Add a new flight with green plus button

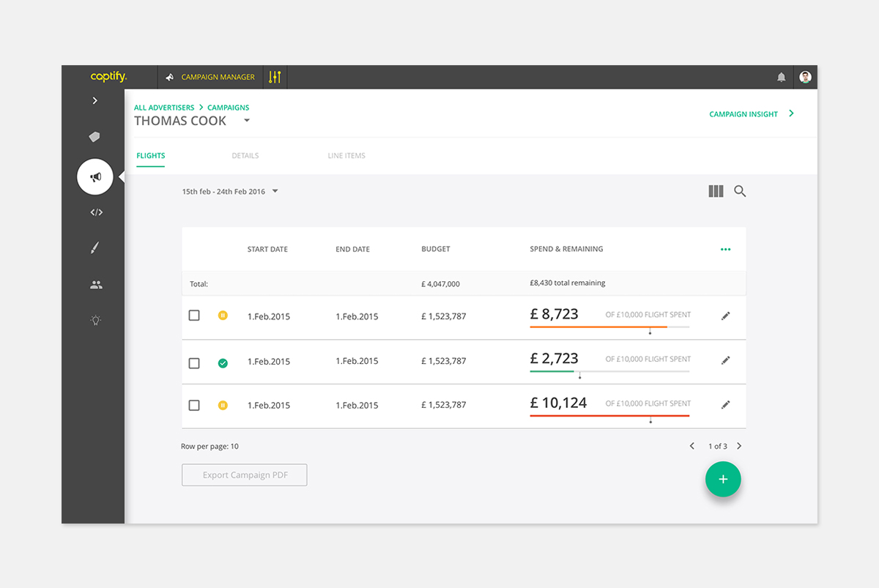[723, 479]
